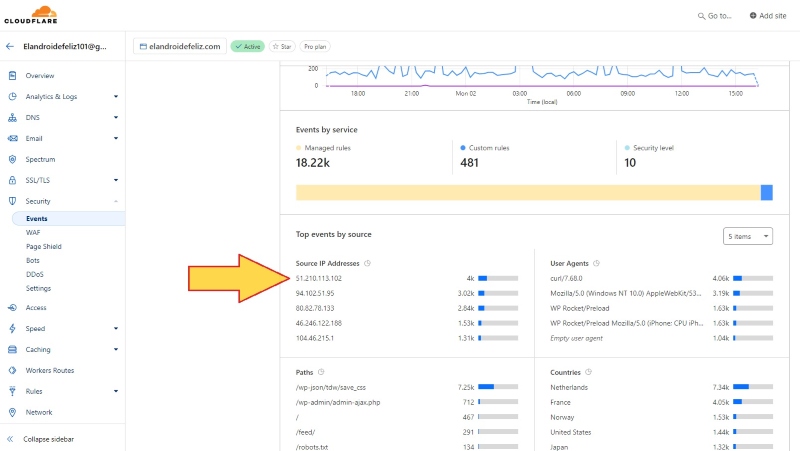Click the info icon beside User Agents
The image size is (800, 451).
(x=596, y=263)
